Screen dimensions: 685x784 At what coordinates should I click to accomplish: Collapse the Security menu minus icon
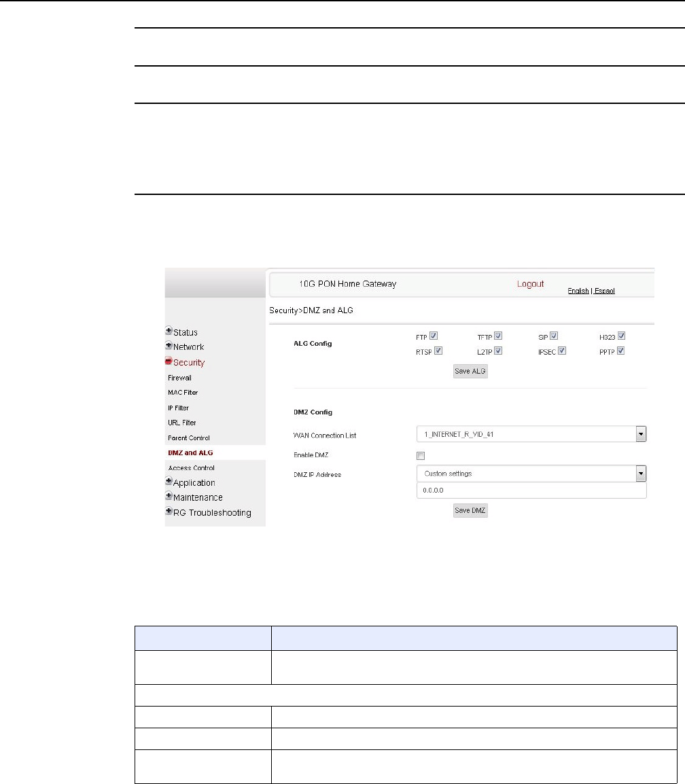pos(169,361)
